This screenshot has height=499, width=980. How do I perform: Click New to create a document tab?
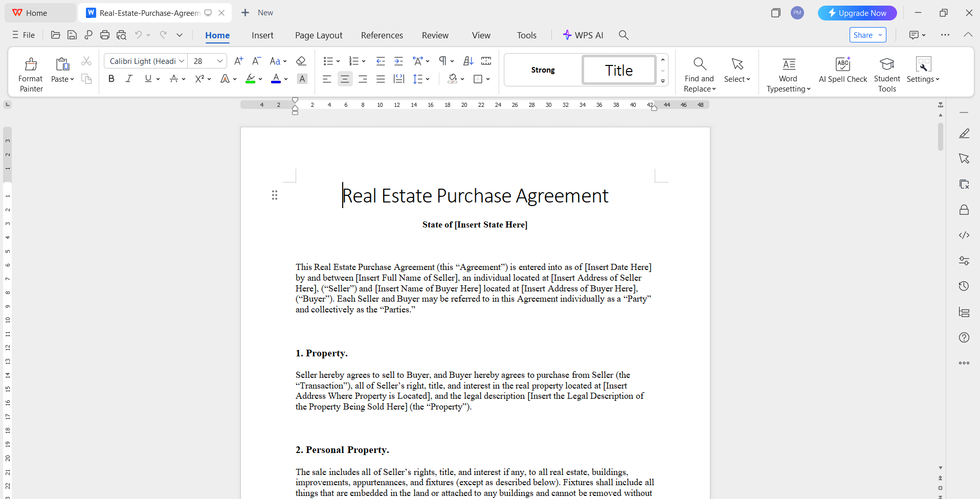tap(257, 13)
